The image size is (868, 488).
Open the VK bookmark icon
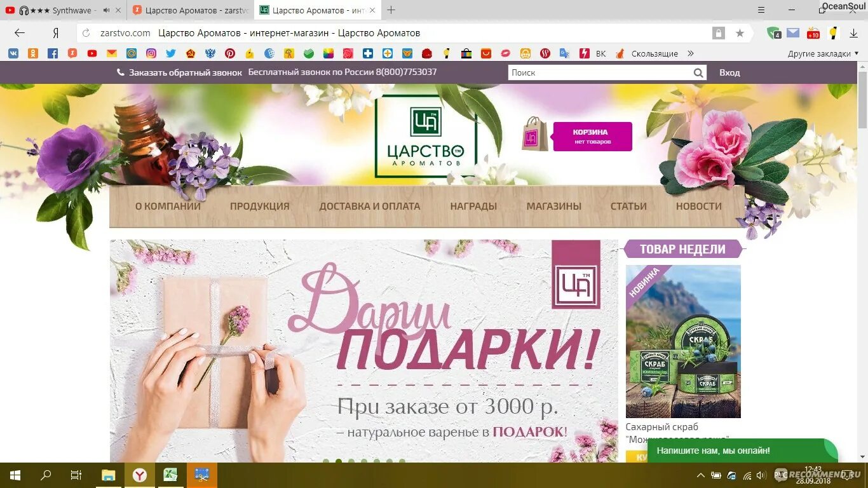(x=13, y=53)
